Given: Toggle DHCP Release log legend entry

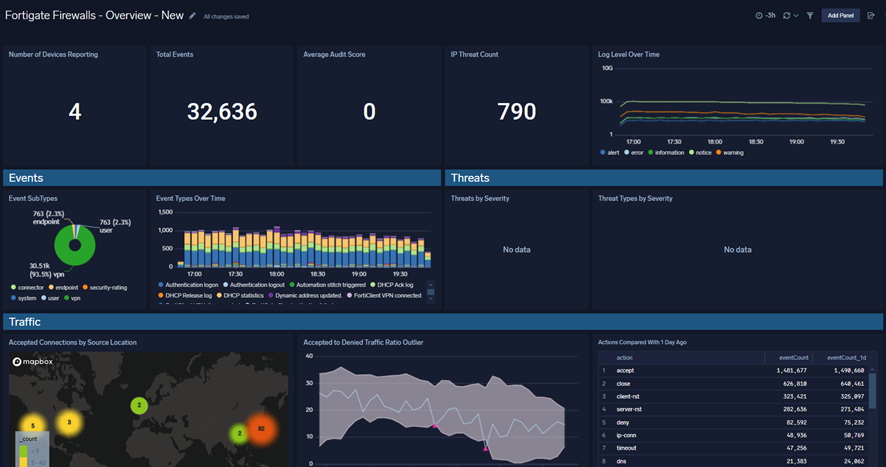Looking at the screenshot, I should pyautogui.click(x=185, y=296).
